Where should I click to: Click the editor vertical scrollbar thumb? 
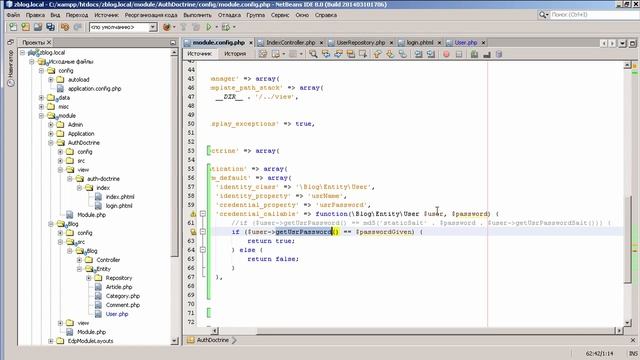pyautogui.click(x=628, y=239)
